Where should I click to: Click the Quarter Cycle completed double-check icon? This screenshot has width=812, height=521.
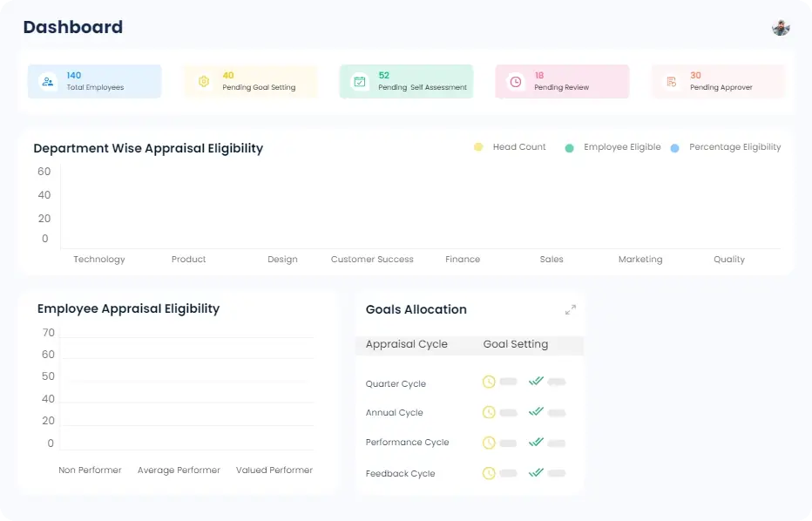(x=536, y=382)
